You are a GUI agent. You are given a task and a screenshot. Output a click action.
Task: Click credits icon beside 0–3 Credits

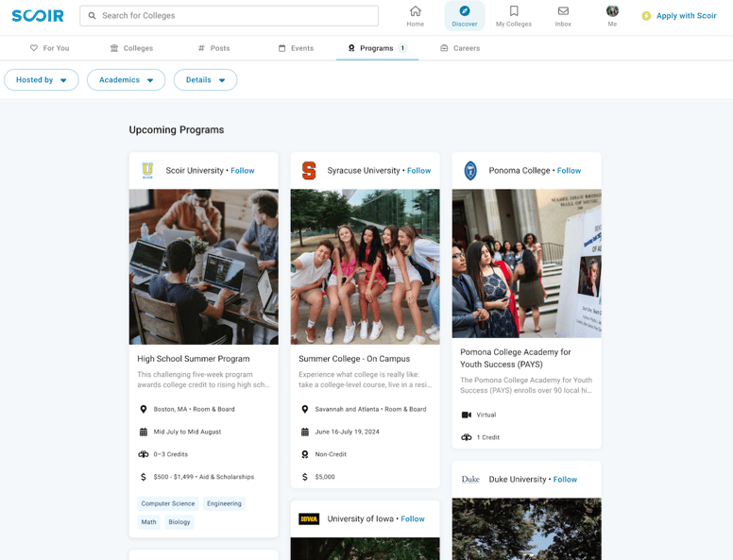pos(144,454)
